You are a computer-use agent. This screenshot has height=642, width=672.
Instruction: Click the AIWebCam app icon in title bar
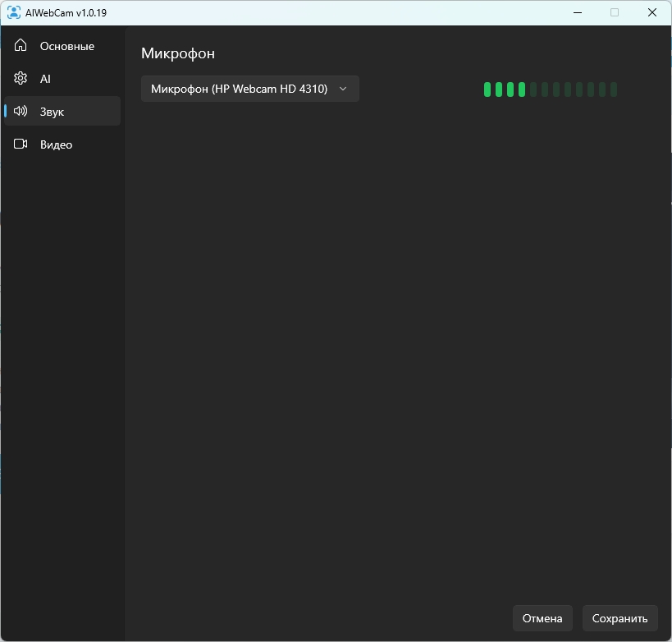point(14,12)
